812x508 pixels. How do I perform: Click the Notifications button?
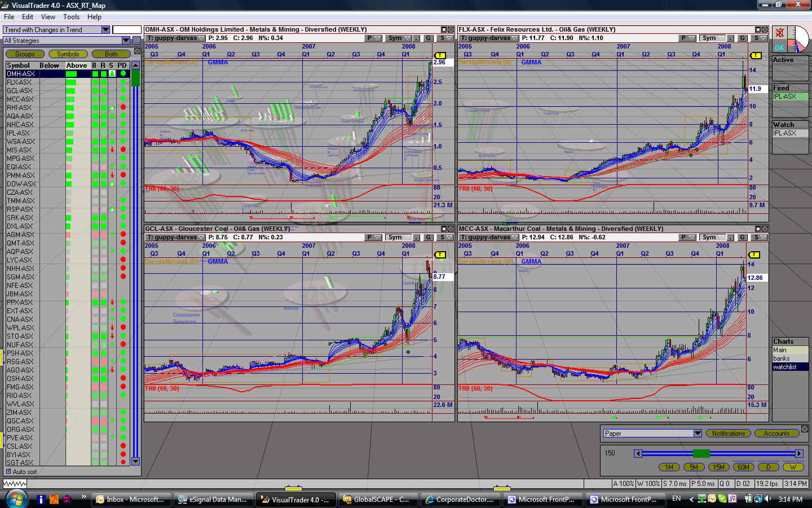tap(728, 433)
